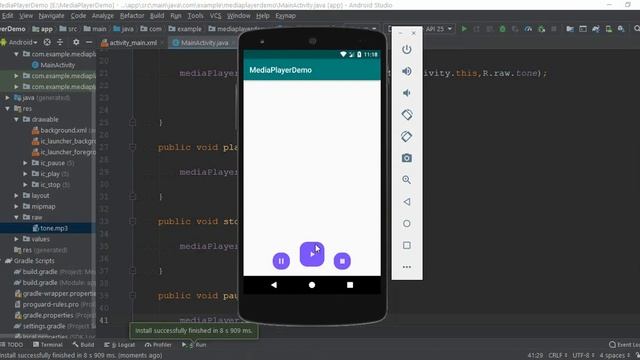Tap the stop button in the app
The height and width of the screenshot is (360, 640).
tap(342, 261)
